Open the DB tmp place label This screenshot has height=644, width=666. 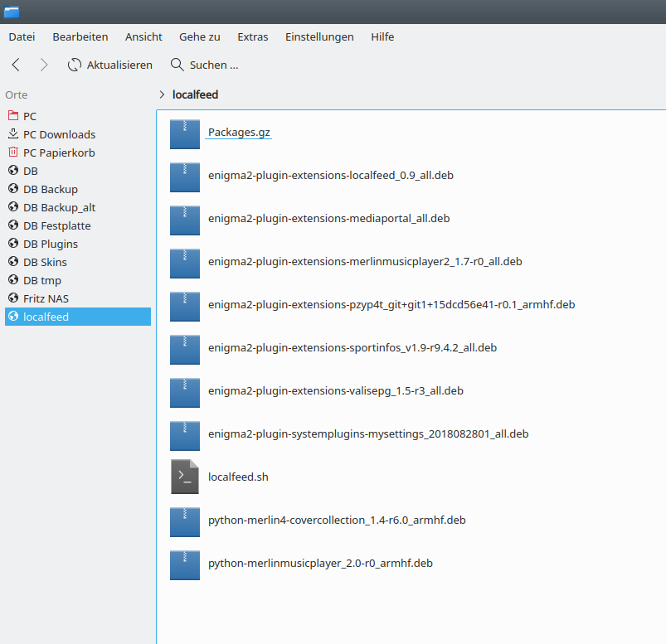[42, 281]
